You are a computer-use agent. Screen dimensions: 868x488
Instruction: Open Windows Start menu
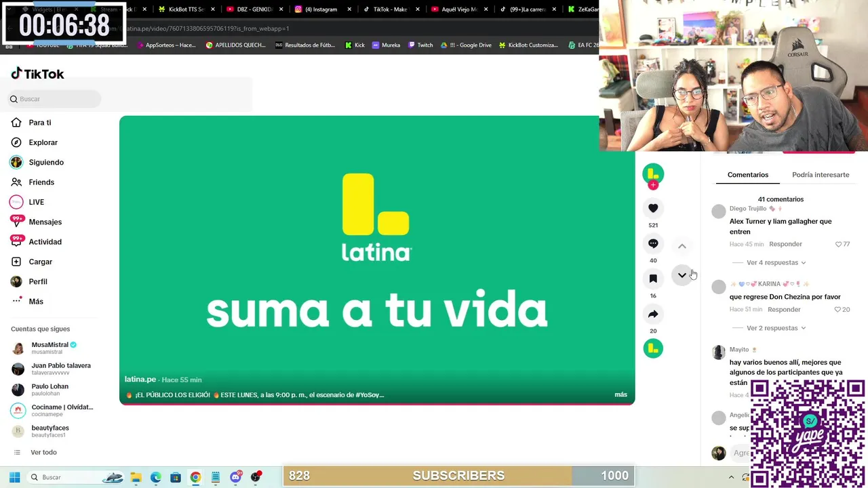pyautogui.click(x=14, y=477)
